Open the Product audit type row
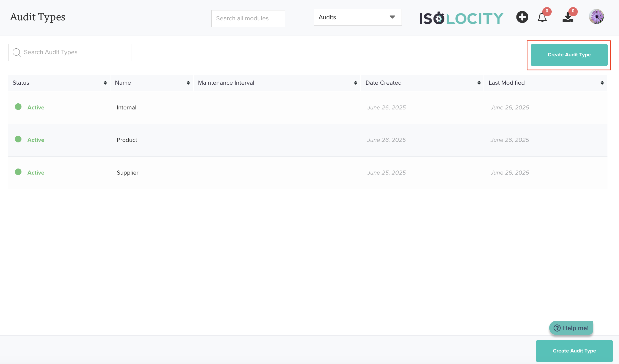619x364 pixels. (127, 140)
